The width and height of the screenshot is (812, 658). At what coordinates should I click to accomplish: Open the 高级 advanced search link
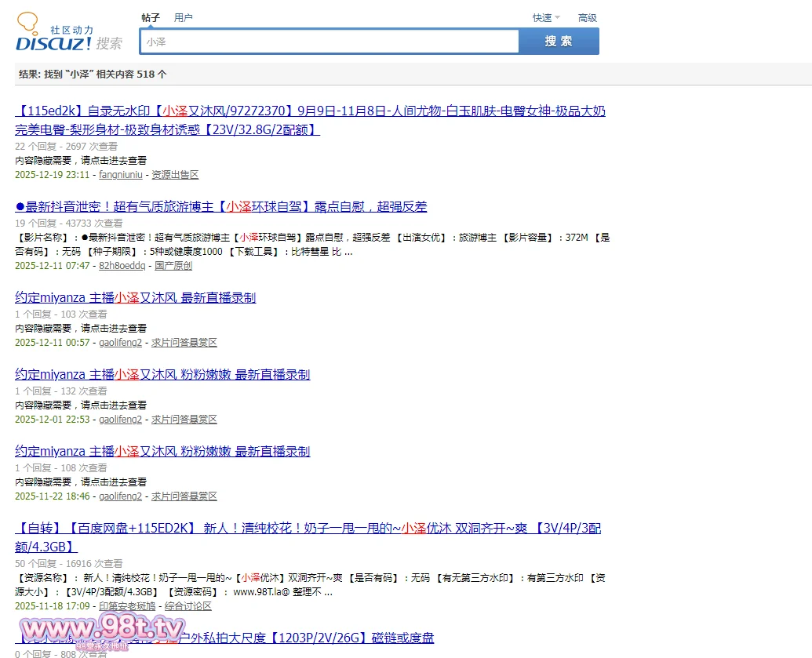click(587, 17)
